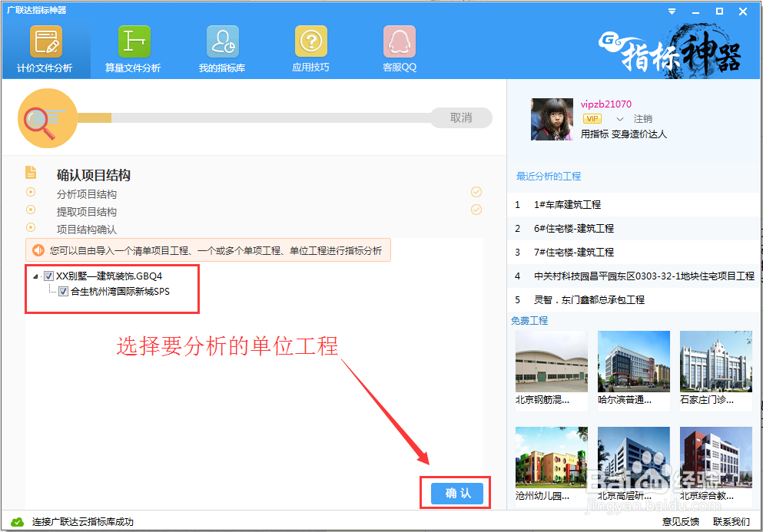Click 确认 to confirm
The image size is (763, 532).
457,493
